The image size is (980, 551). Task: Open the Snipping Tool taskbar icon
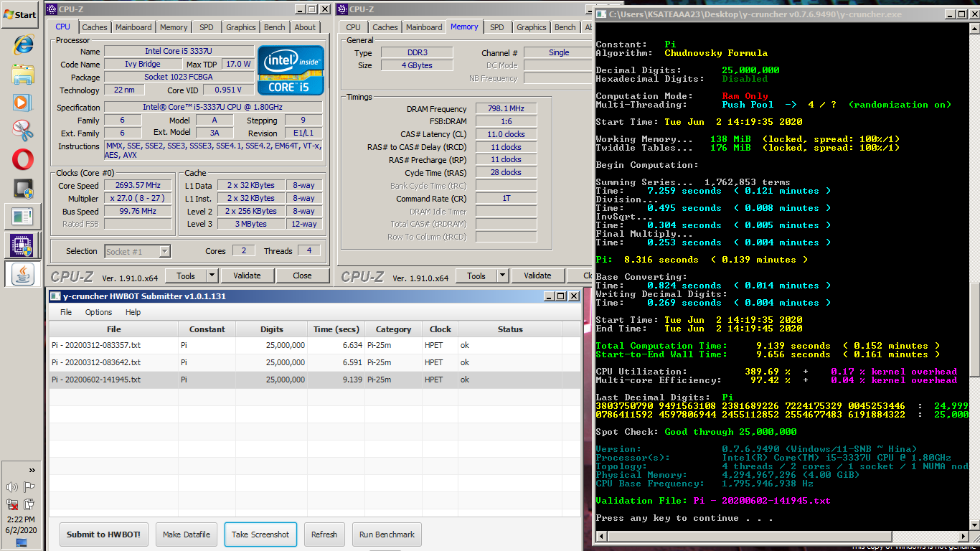click(23, 131)
